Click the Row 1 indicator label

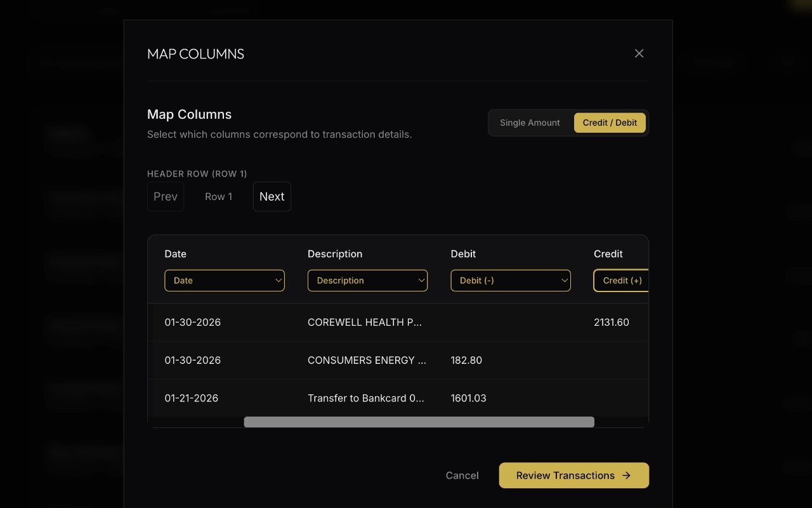[x=218, y=197]
